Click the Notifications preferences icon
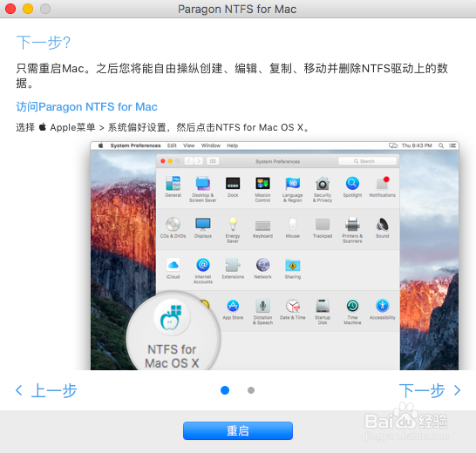Screen dimensions: 476x453 tap(383, 183)
